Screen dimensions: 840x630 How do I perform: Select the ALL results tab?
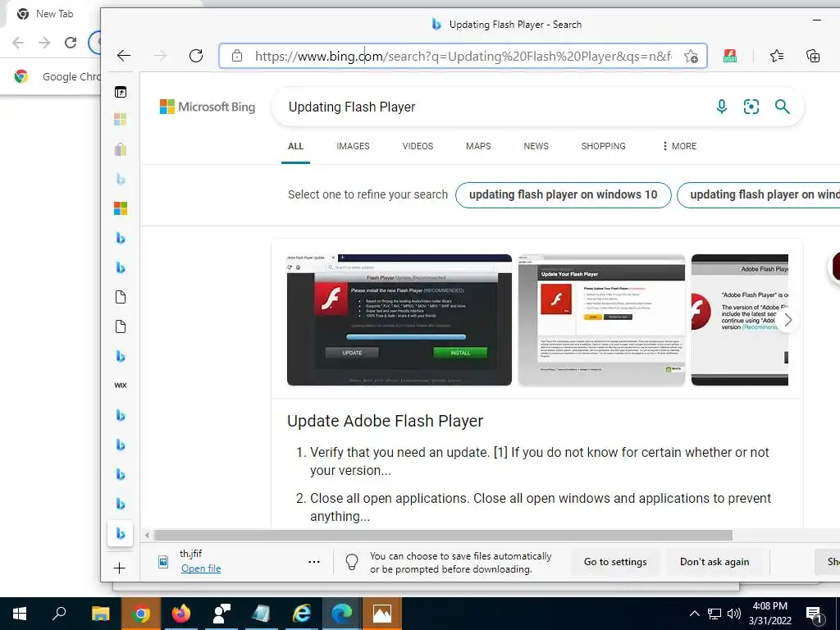(x=295, y=146)
